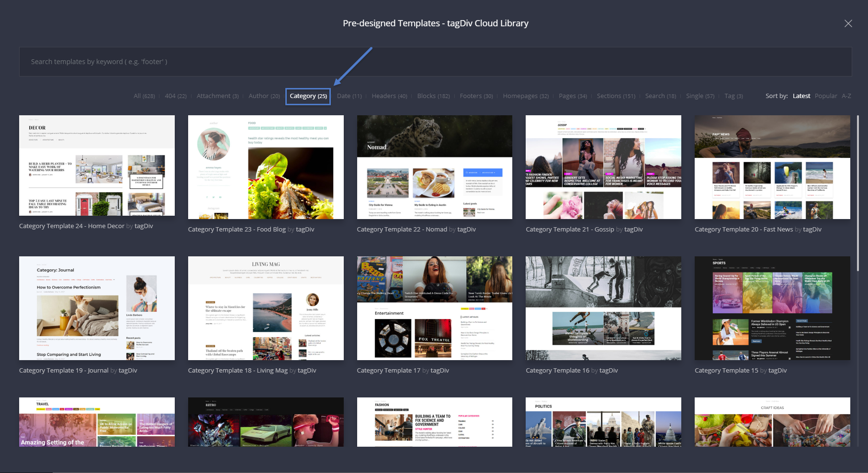Open Category Template 16 skateboarding thumbnail

[x=603, y=308]
